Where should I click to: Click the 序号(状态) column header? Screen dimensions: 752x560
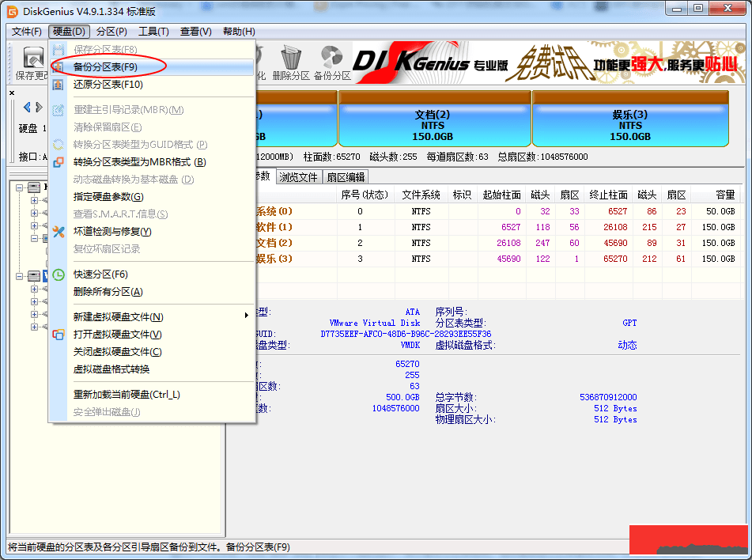[x=365, y=195]
